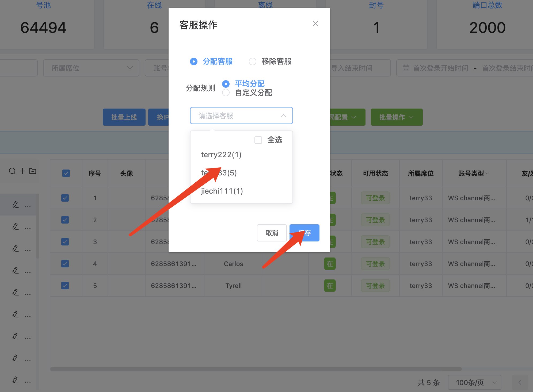Close the 客服操作 dialog with X icon

[x=315, y=24]
